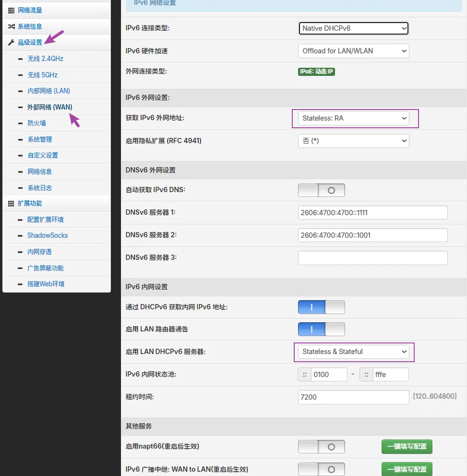
Task: Click 一键填写配置 button for IPv6 广播中继
Action: [407, 469]
